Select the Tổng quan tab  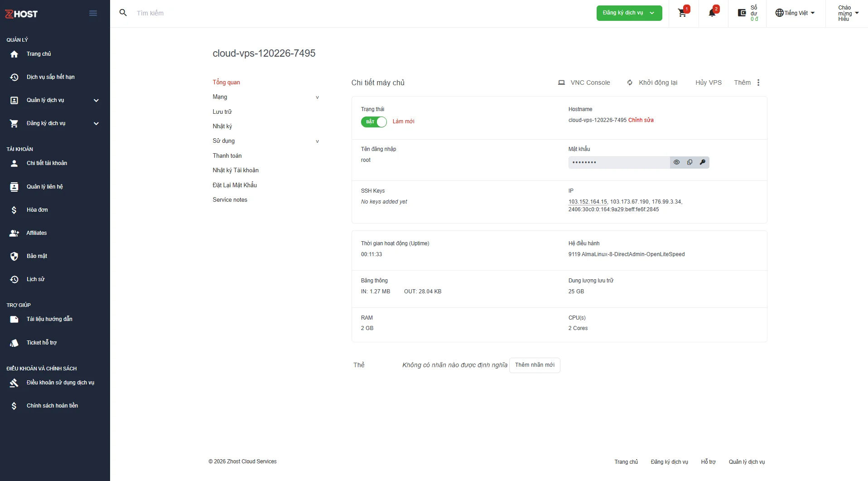227,82
